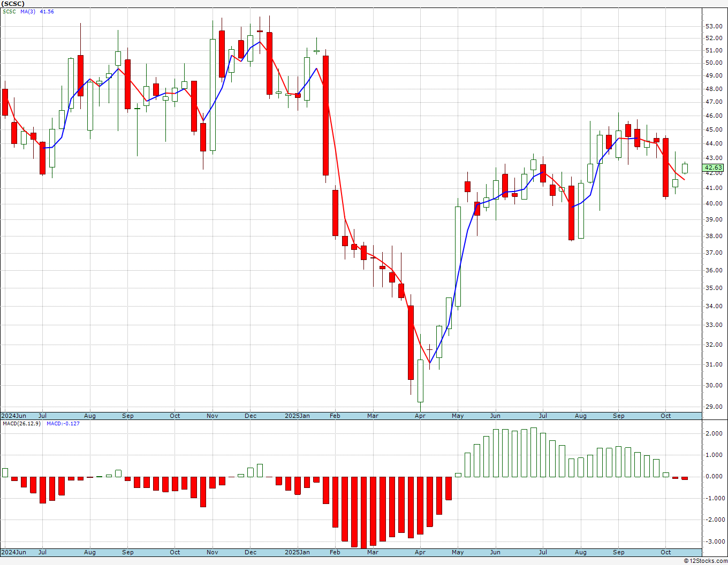The image size is (728, 565).
Task: Click 2025Jan on the price chart axis
Action: pyautogui.click(x=297, y=416)
